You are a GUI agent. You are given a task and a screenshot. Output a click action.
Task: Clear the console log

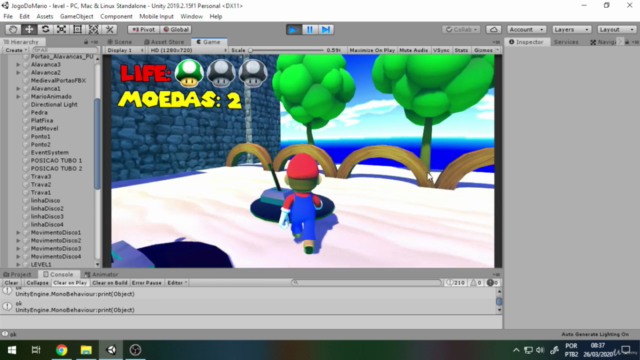tap(11, 282)
